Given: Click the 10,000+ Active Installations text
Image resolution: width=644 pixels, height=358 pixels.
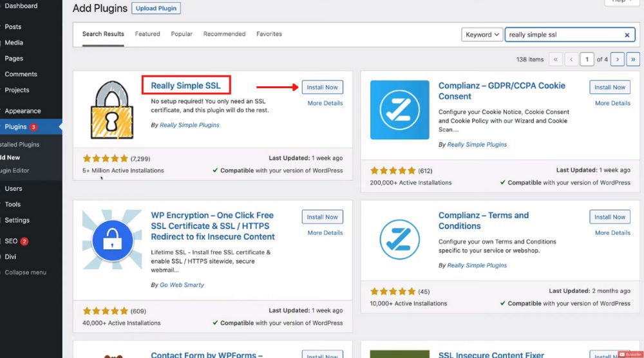Looking at the screenshot, I should [x=408, y=303].
